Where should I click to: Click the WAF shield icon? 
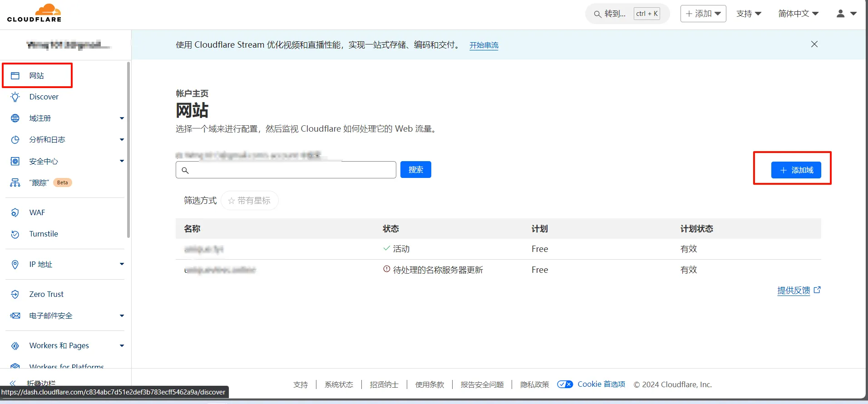[x=15, y=212]
